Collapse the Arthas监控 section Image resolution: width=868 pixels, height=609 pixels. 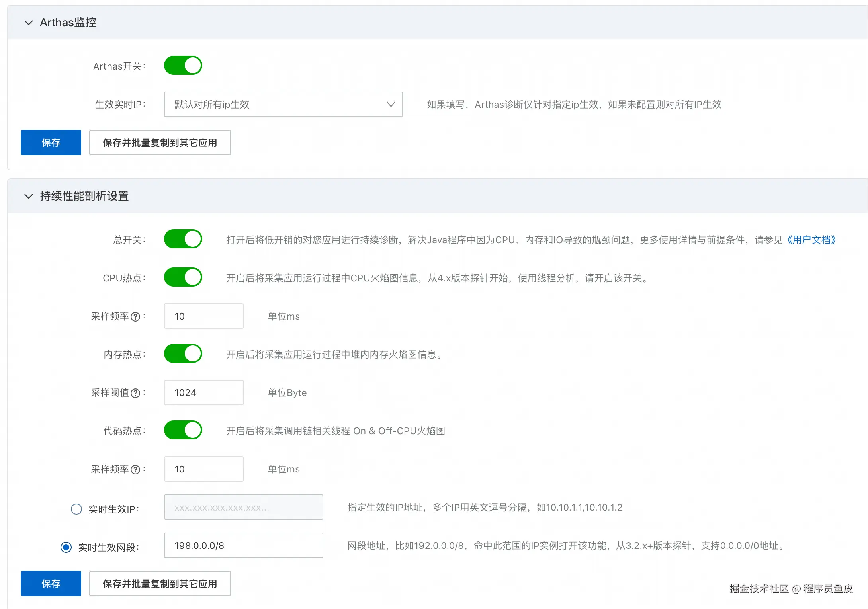coord(29,23)
